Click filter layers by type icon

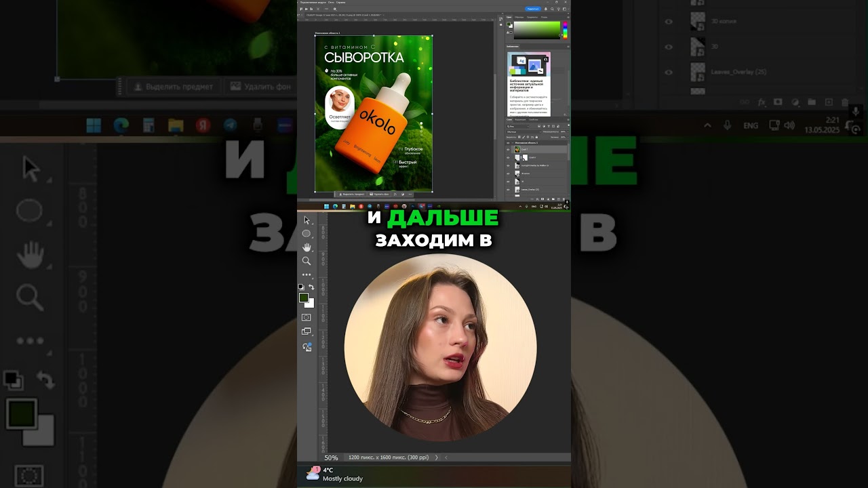[549, 126]
